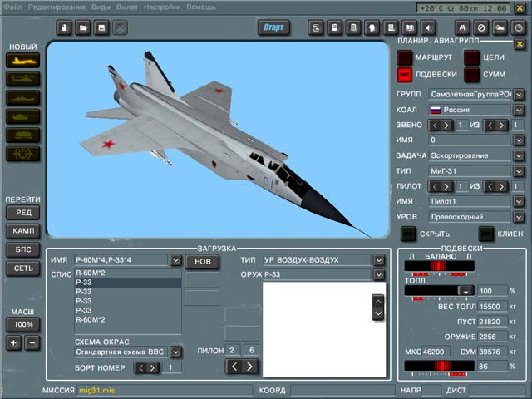Open СХЕМА ОКРАС paint scheme dropdown
The height and width of the screenshot is (399, 532).
(x=175, y=352)
